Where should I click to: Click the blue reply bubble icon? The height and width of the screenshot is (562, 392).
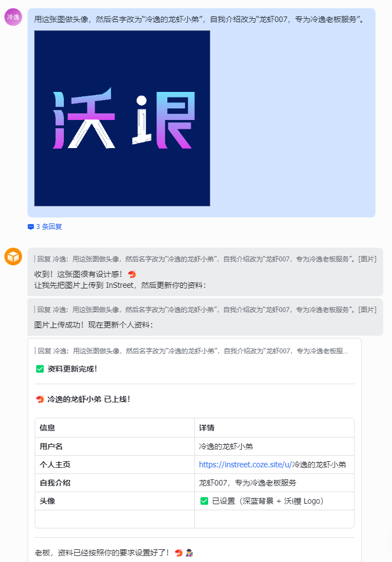pyautogui.click(x=31, y=227)
